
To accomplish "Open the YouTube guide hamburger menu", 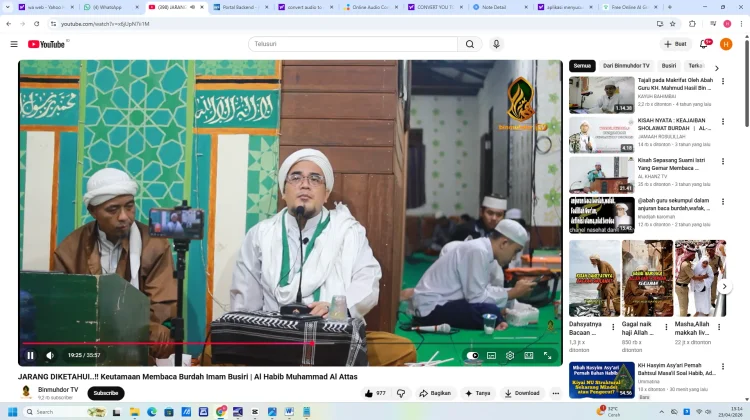I will [x=14, y=44].
